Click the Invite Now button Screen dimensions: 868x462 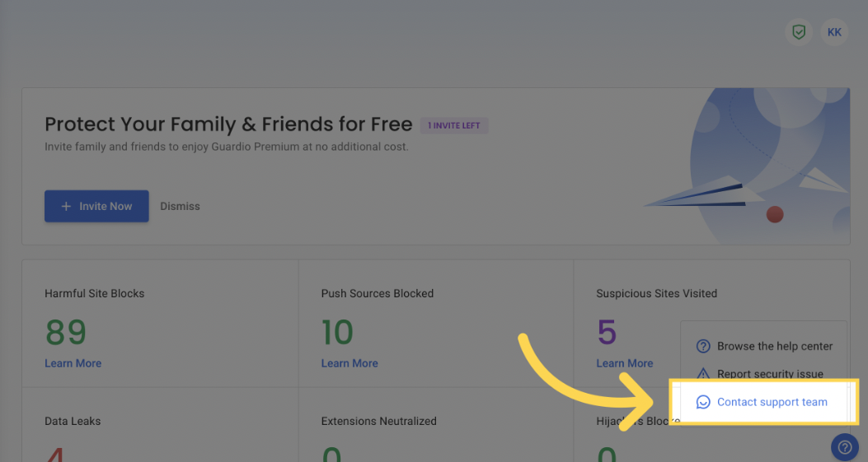pos(96,207)
